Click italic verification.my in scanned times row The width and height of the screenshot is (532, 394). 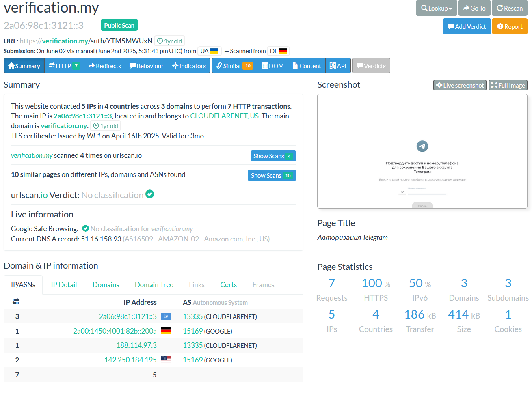[x=32, y=155]
